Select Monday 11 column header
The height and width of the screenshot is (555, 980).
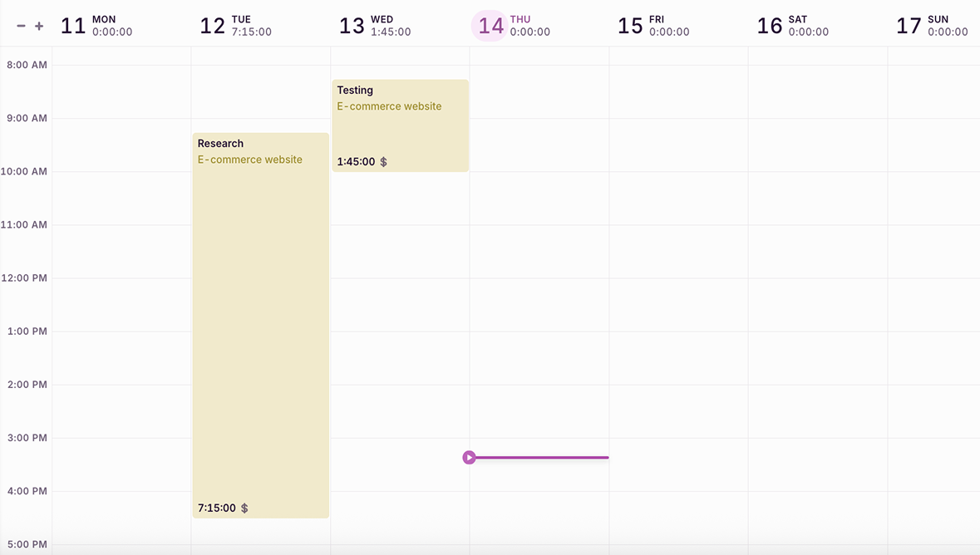click(x=96, y=26)
